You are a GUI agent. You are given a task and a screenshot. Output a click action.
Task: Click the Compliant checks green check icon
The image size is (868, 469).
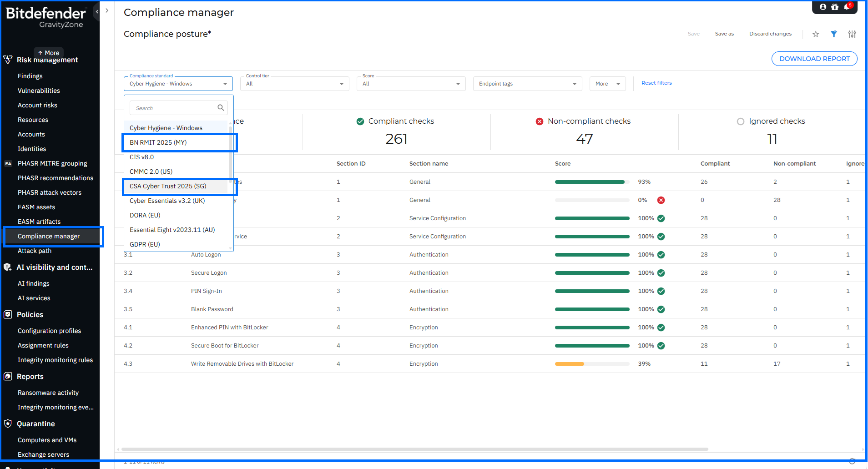click(360, 121)
